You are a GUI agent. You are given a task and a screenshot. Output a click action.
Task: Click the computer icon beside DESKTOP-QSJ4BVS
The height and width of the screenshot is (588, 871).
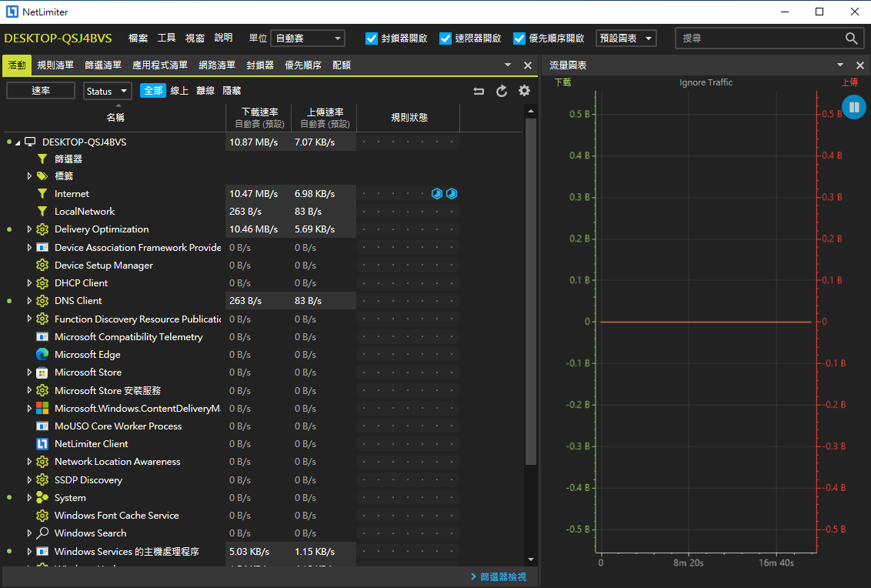30,142
